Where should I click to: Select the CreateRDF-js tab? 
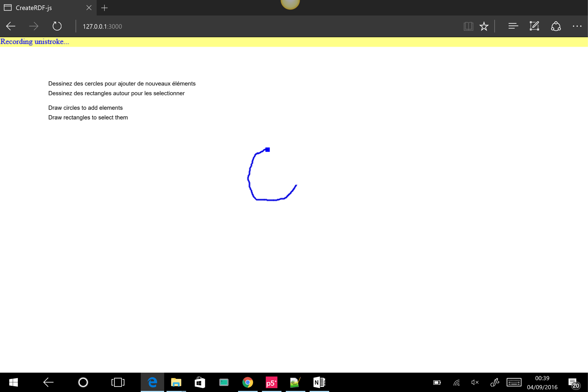click(34, 8)
